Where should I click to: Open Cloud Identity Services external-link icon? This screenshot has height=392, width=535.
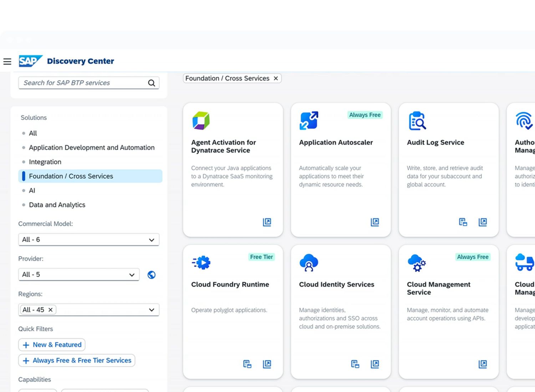[375, 364]
